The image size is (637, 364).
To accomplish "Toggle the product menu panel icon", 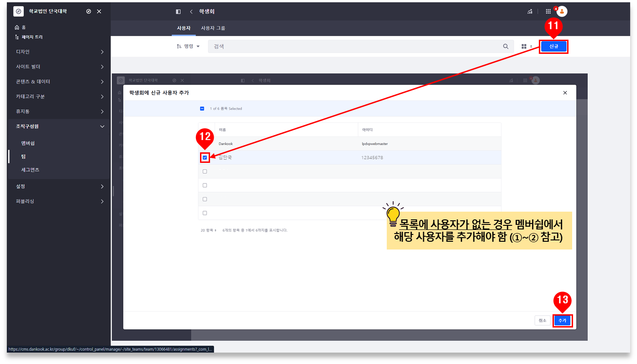I will (178, 11).
